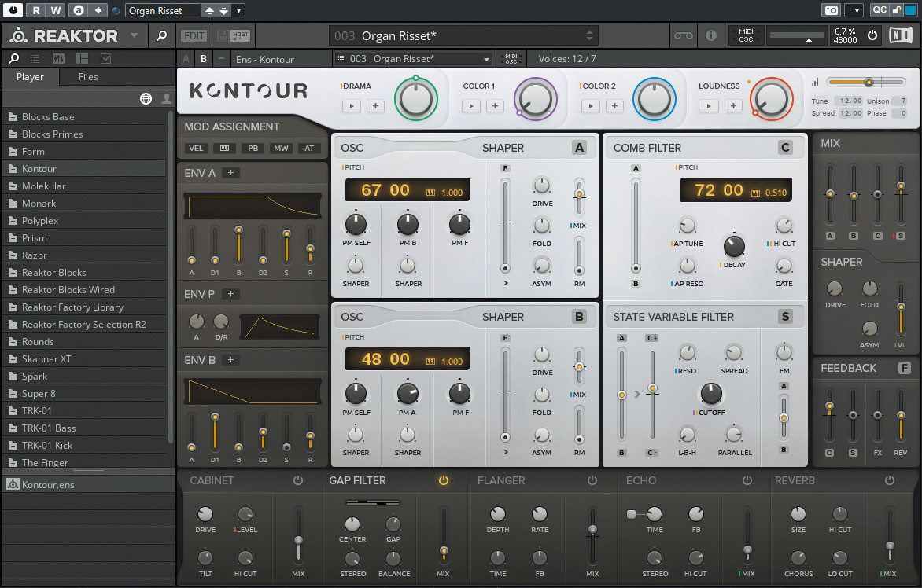Open the info panel icon
This screenshot has width=922, height=588.
711,36
